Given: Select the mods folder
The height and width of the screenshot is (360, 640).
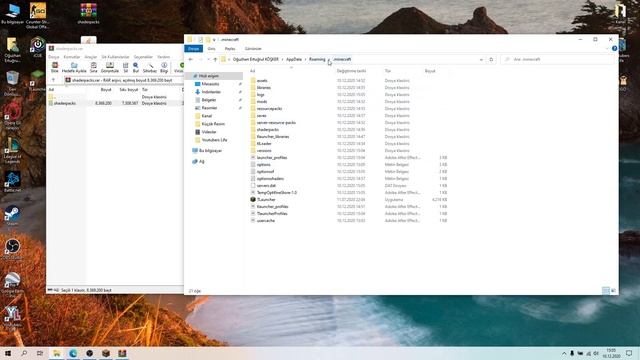Looking at the screenshot, I should (x=262, y=102).
